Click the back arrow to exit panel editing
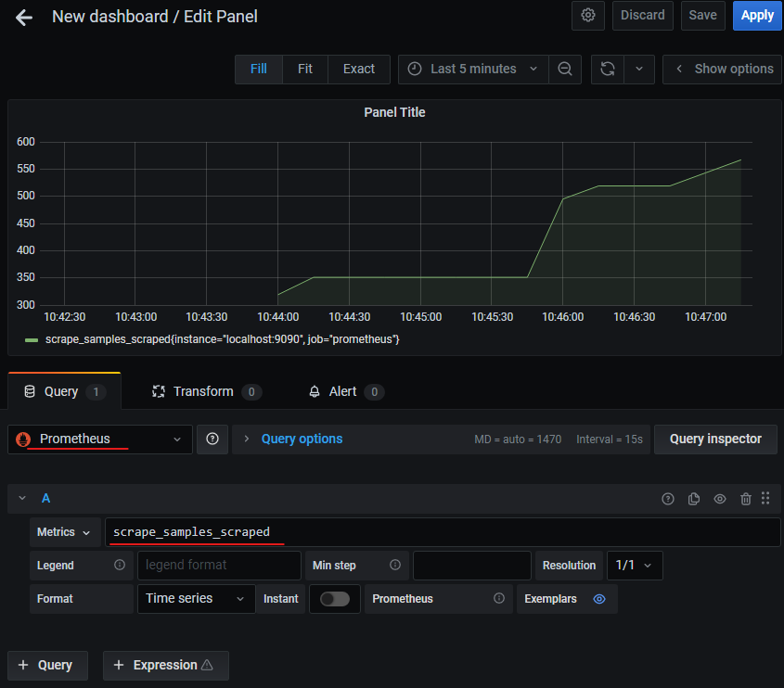Screen dimensions: 784x688 coord(24,17)
